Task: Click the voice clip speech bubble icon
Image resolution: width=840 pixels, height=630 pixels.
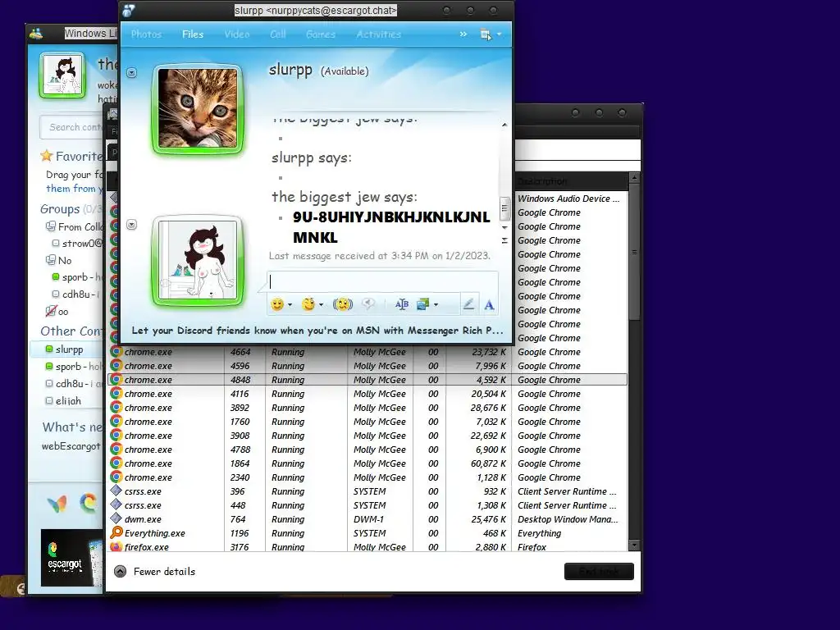Action: pos(368,304)
